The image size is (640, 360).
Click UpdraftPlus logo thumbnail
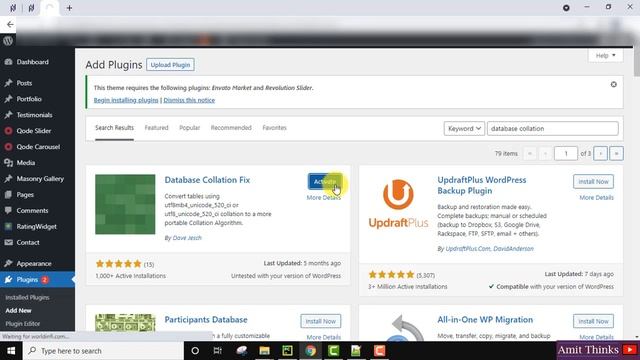point(398,204)
